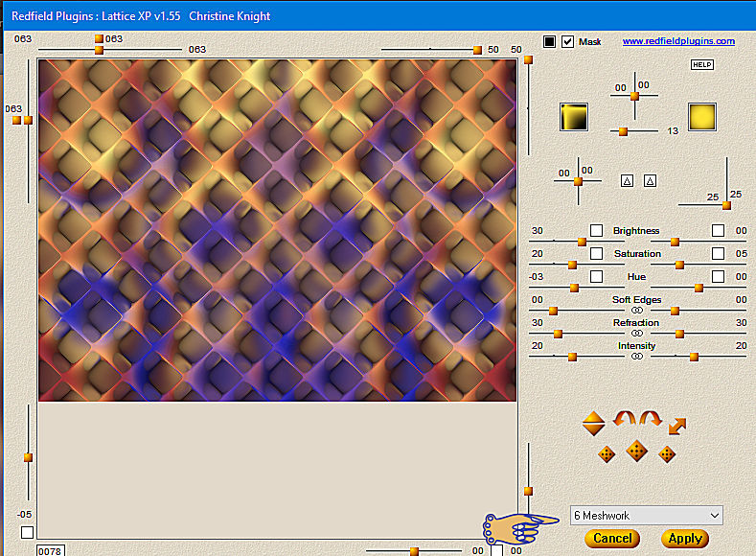This screenshot has height=556, width=756.
Task: Click the black-yellow gradient color swatch
Action: click(x=574, y=117)
